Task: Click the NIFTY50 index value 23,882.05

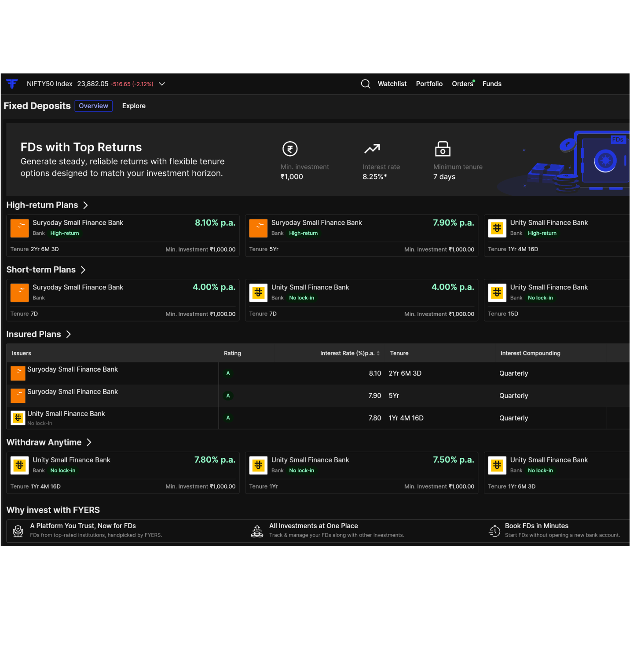Action: (93, 84)
